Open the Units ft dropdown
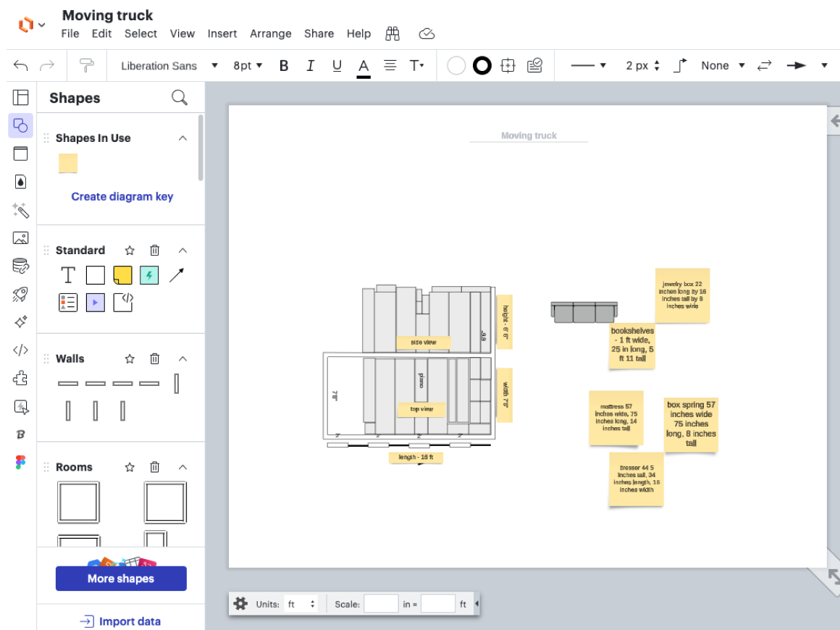This screenshot has width=840, height=630. click(301, 603)
